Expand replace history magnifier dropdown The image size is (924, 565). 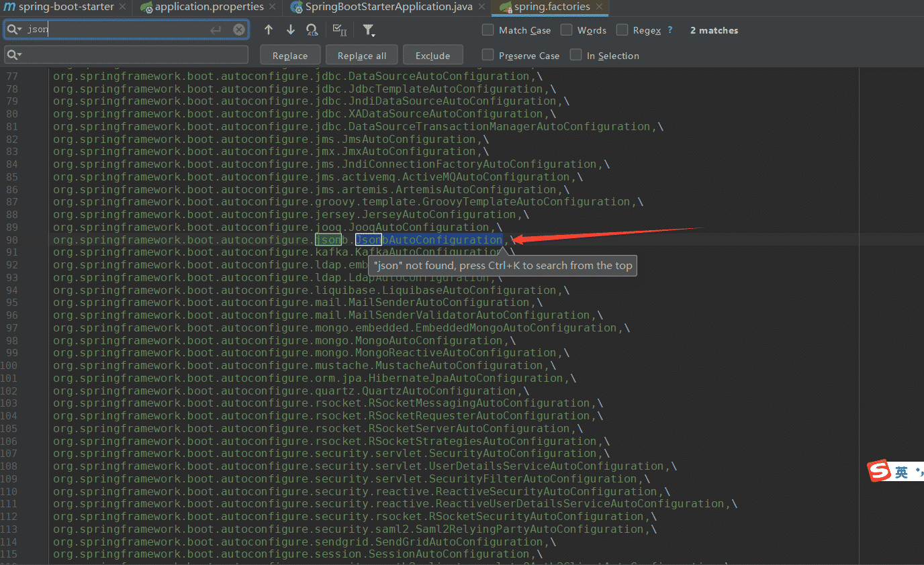click(x=15, y=55)
